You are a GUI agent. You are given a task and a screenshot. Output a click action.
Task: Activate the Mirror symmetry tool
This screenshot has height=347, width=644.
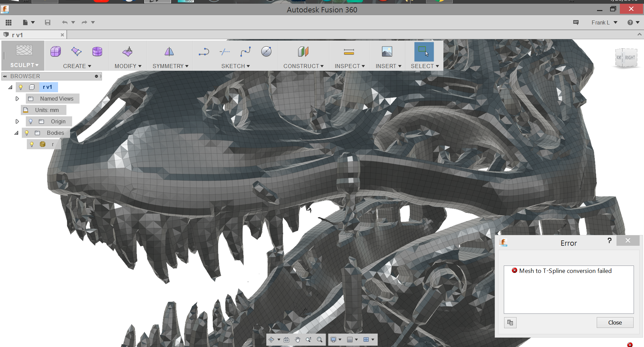pyautogui.click(x=169, y=52)
